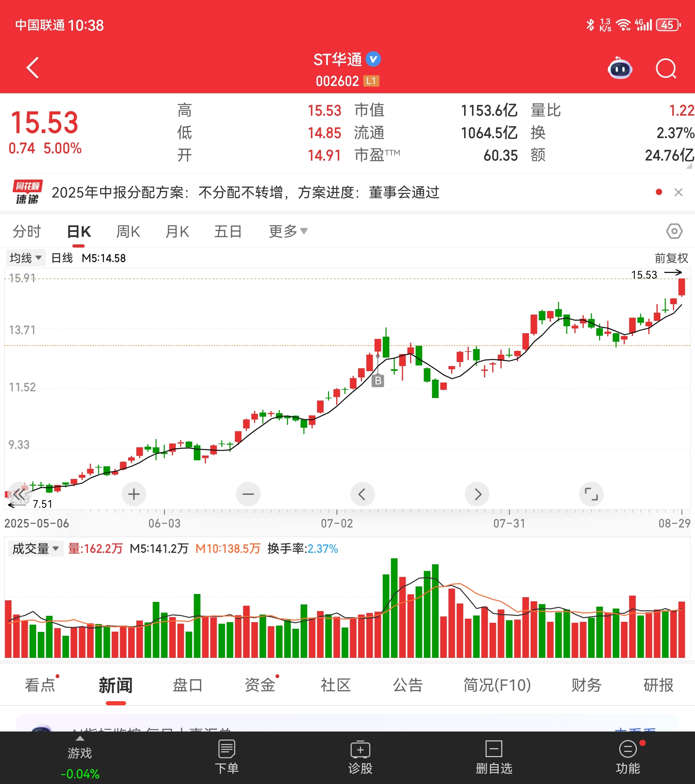This screenshot has height=784, width=695.
Task: Tap the tallest green volume bar
Action: 394,608
